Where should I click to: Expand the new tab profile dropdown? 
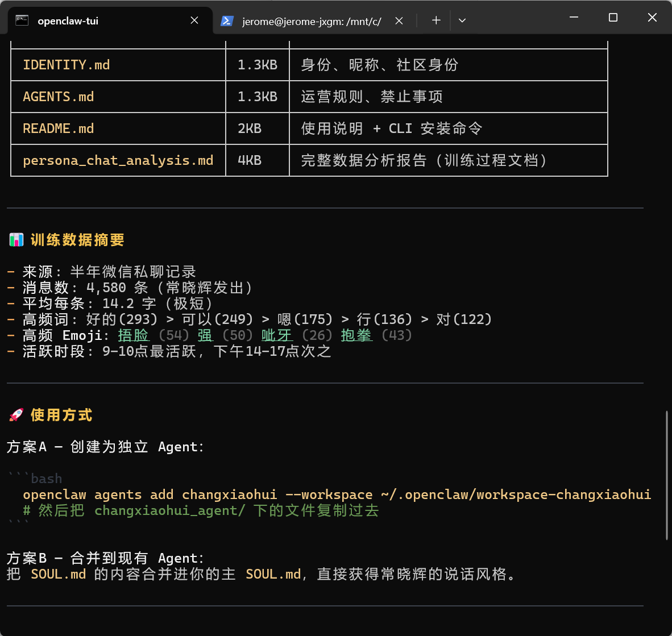click(x=462, y=20)
